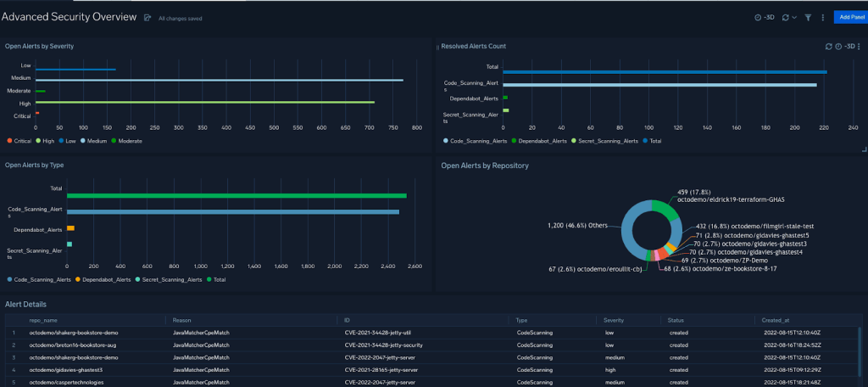Click octodemo/breton16-bookstore-aug repo cell

click(73, 345)
